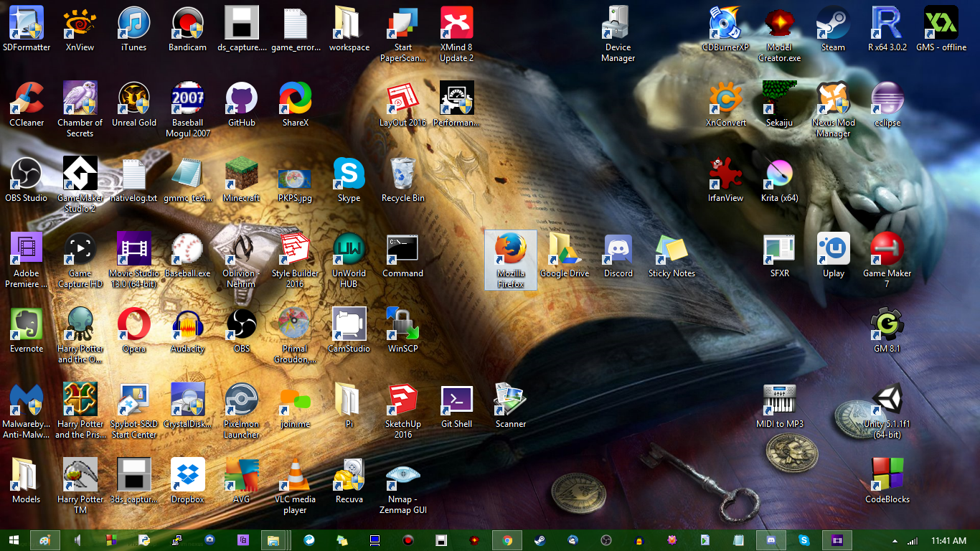Click the VLC media player icon
Screen dimensions: 980x551
295,476
